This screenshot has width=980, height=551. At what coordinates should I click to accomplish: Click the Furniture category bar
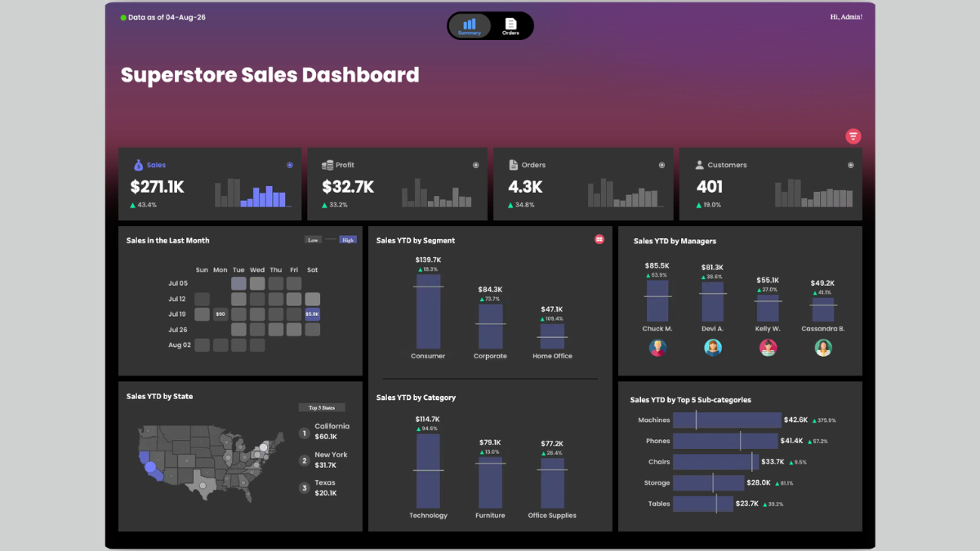(490, 482)
